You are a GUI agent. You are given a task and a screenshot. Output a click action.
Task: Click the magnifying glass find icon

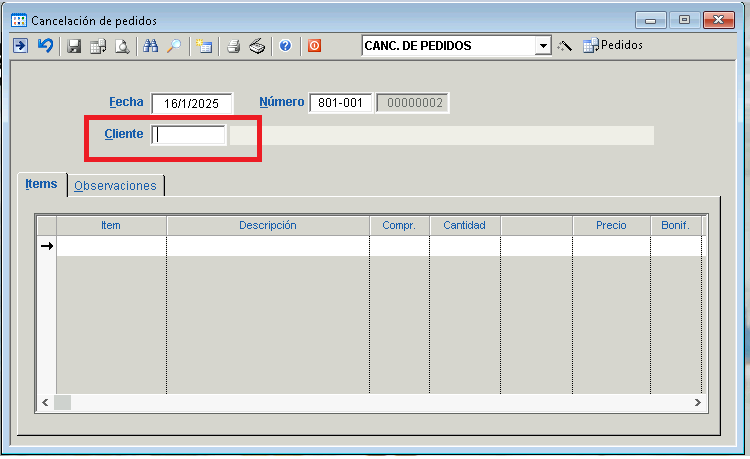coord(174,46)
